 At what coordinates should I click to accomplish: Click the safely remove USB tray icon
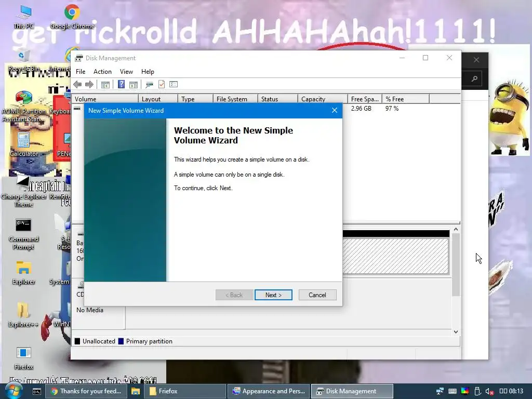coord(477,391)
